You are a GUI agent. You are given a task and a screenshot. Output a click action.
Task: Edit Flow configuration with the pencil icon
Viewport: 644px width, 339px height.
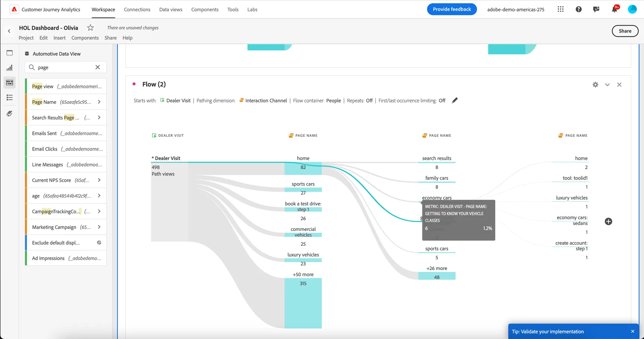(x=455, y=101)
